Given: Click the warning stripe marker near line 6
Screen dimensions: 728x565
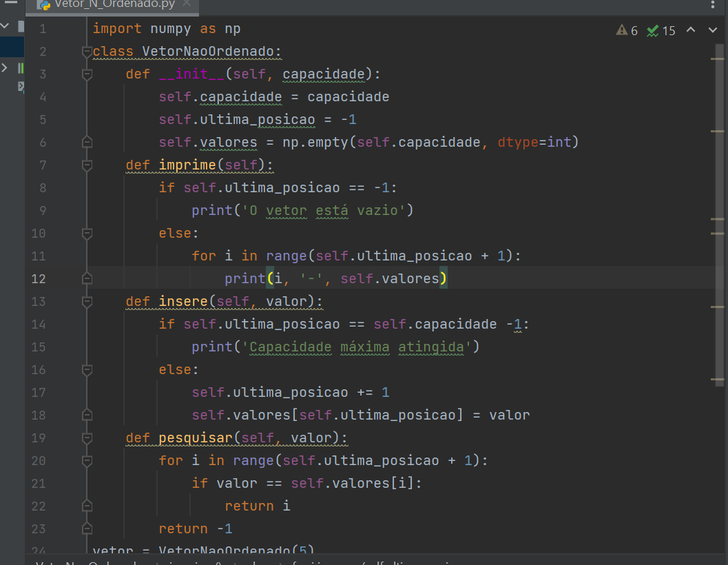Looking at the screenshot, I should point(717,132).
